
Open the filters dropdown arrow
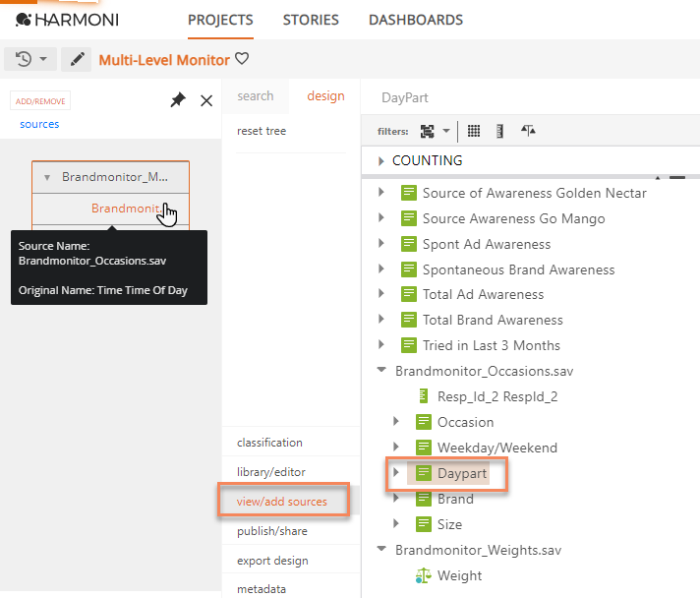click(x=446, y=131)
